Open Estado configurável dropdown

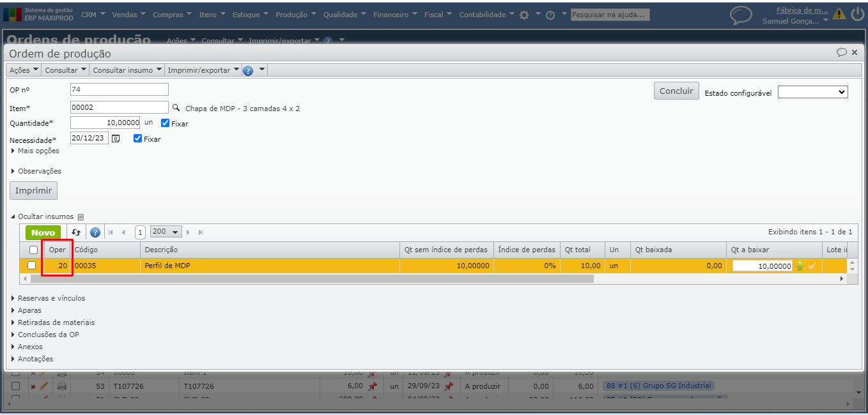(x=812, y=92)
